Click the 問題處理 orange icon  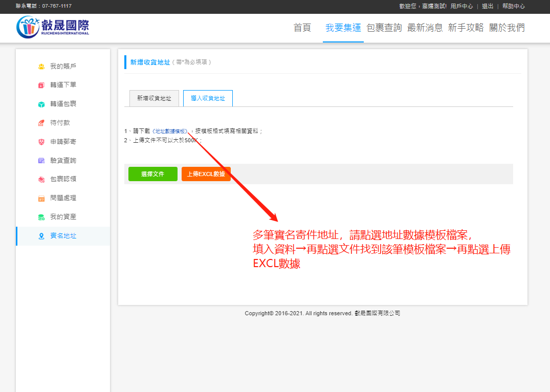point(41,198)
